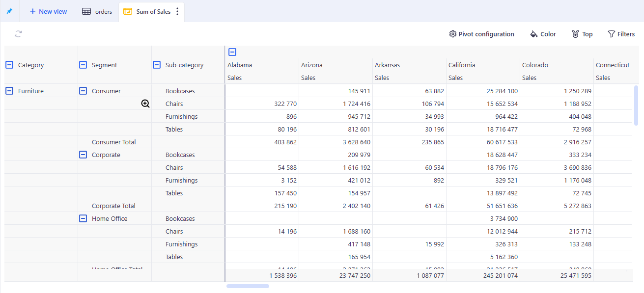Collapse the state columns group

232,52
